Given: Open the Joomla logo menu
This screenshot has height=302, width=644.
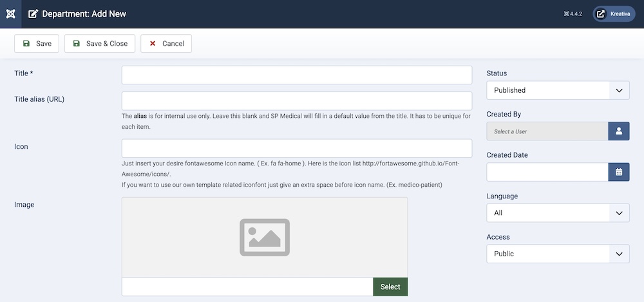Looking at the screenshot, I should [x=11, y=14].
